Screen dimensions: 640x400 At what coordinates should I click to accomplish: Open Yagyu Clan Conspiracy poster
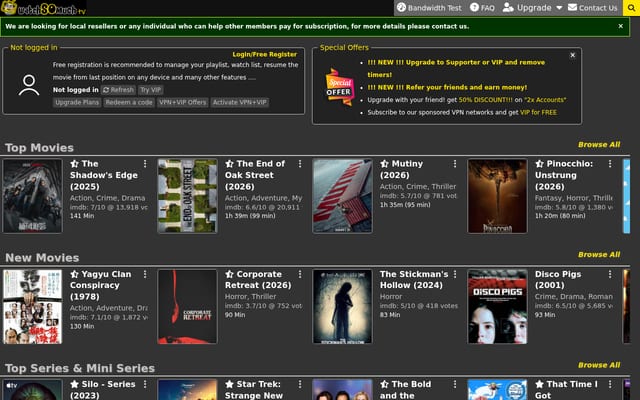coord(32,307)
